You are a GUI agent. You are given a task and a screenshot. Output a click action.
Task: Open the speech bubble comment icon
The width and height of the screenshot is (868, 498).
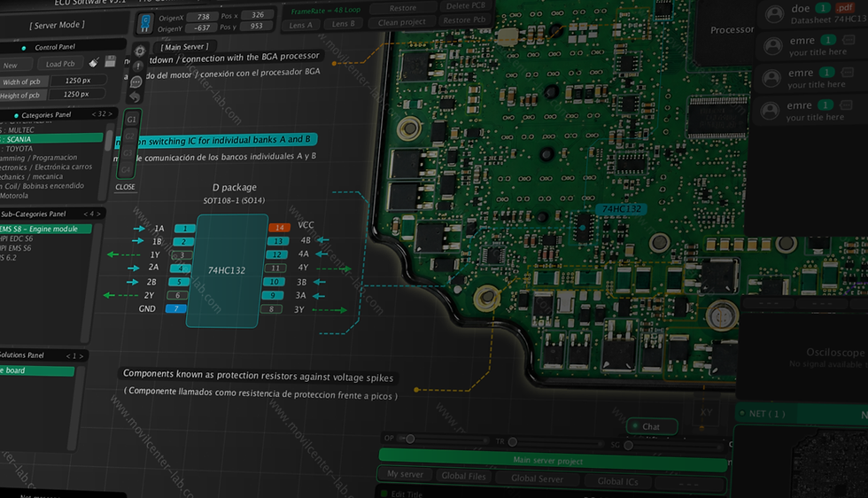click(x=136, y=82)
